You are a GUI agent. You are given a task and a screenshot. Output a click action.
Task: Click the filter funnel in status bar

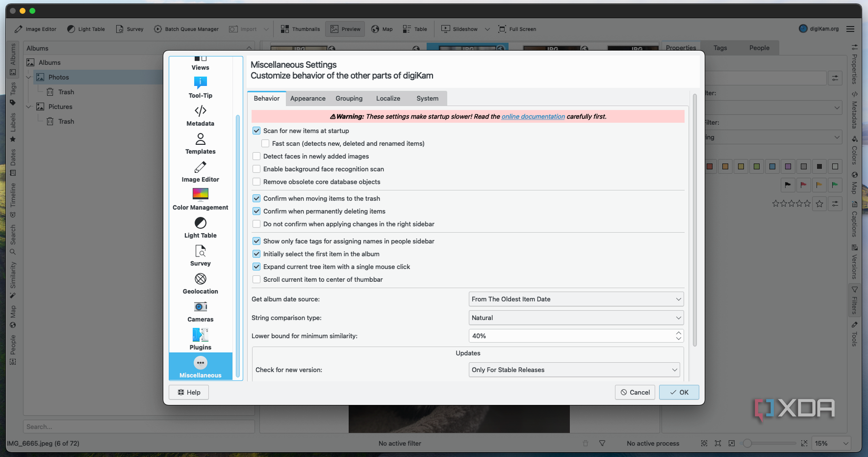point(602,443)
